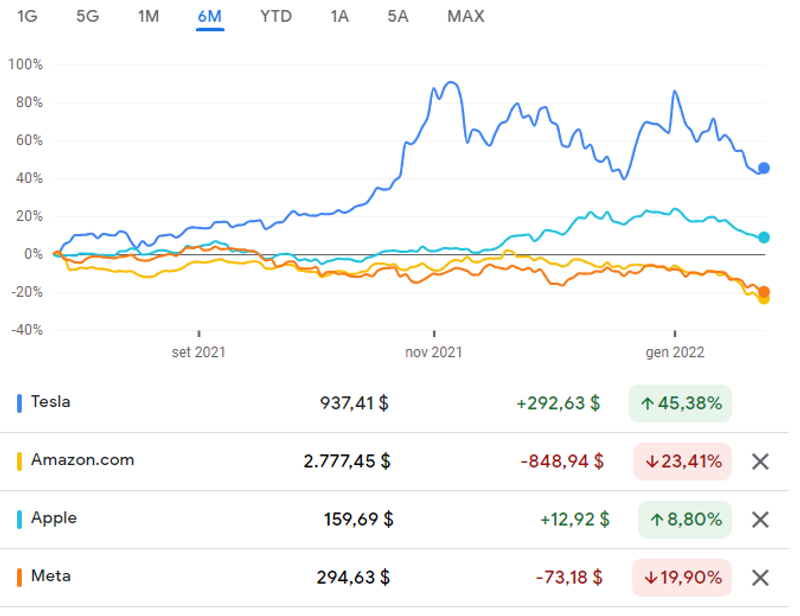Choose the 5A time range tab
Image resolution: width=800 pixels, height=616 pixels.
(398, 16)
